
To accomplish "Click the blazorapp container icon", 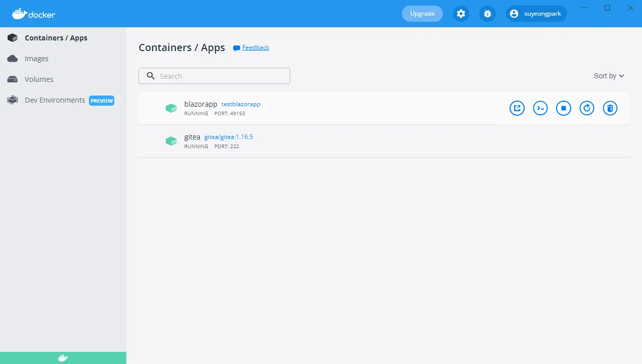I will 171,108.
